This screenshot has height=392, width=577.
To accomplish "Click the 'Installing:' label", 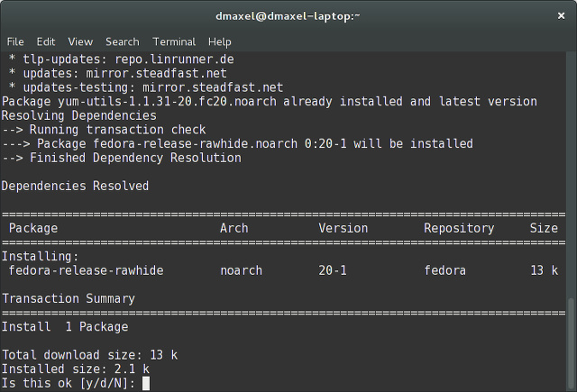I will click(41, 256).
